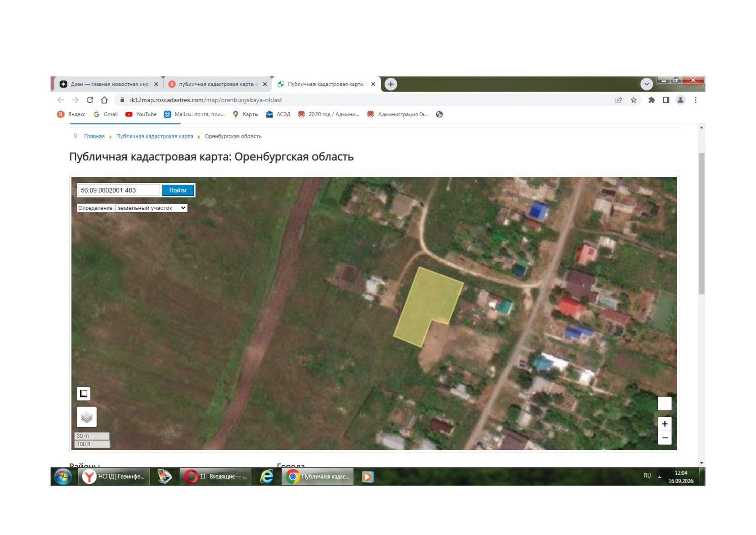Viewport: 756px width, 535px height.
Task: Open the Windows Start button
Action: coord(63,477)
